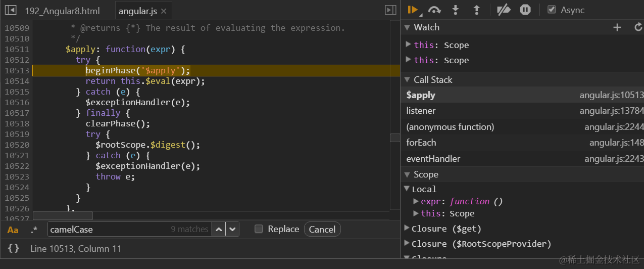The height and width of the screenshot is (269, 644).
Task: Click the Step over function call icon
Action: pos(434,10)
